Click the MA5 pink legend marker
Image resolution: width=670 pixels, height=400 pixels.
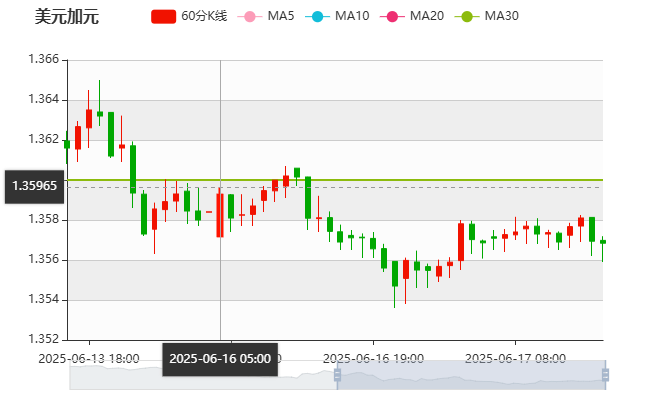(250, 17)
